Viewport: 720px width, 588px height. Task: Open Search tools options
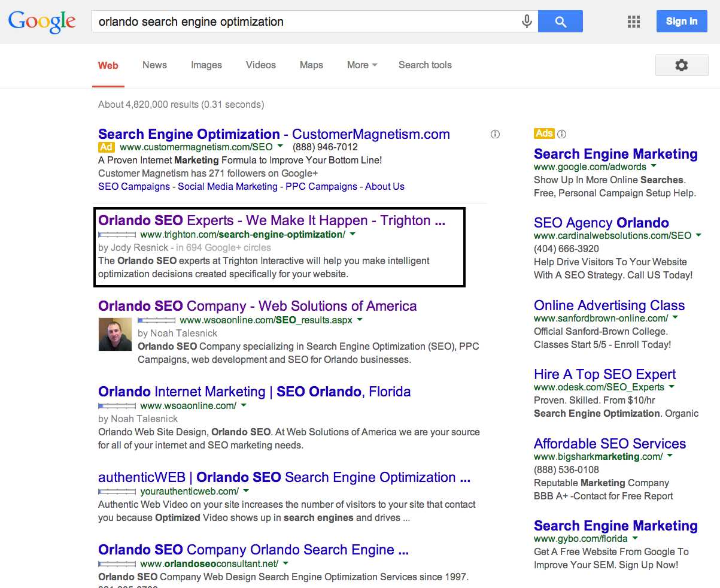coord(425,65)
